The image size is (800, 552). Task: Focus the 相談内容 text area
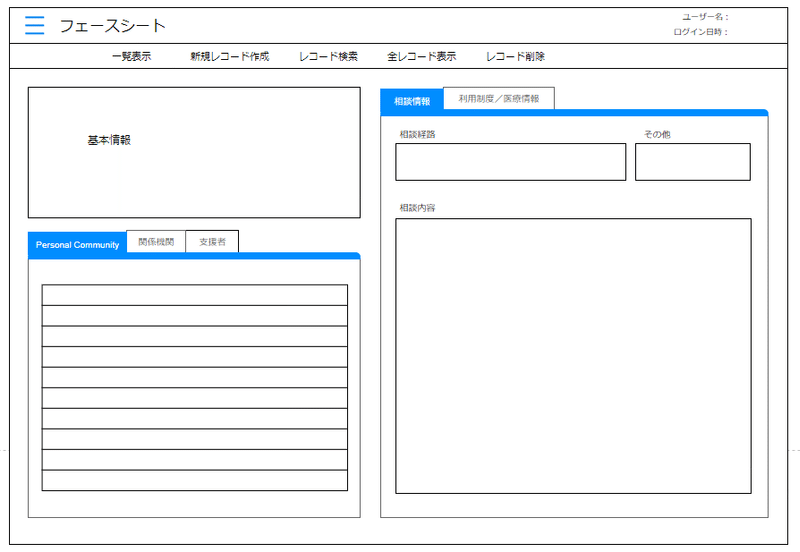(x=573, y=356)
